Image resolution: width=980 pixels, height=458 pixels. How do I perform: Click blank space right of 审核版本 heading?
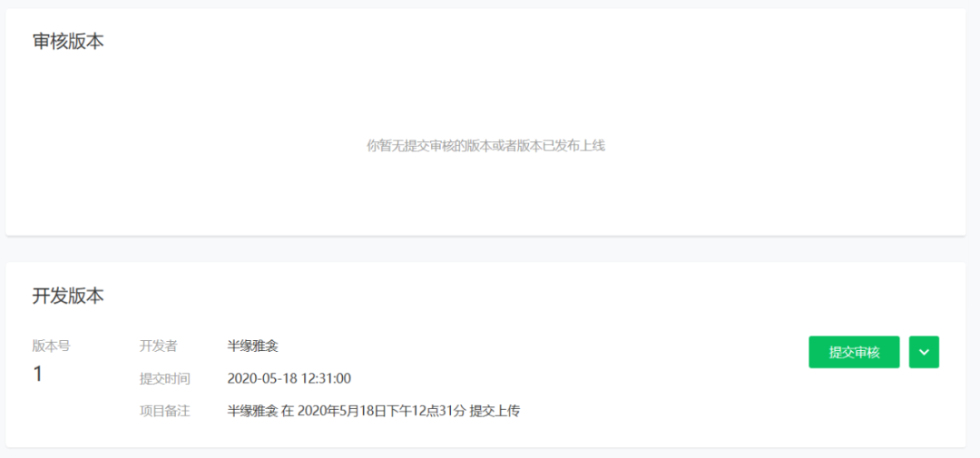click(531, 41)
